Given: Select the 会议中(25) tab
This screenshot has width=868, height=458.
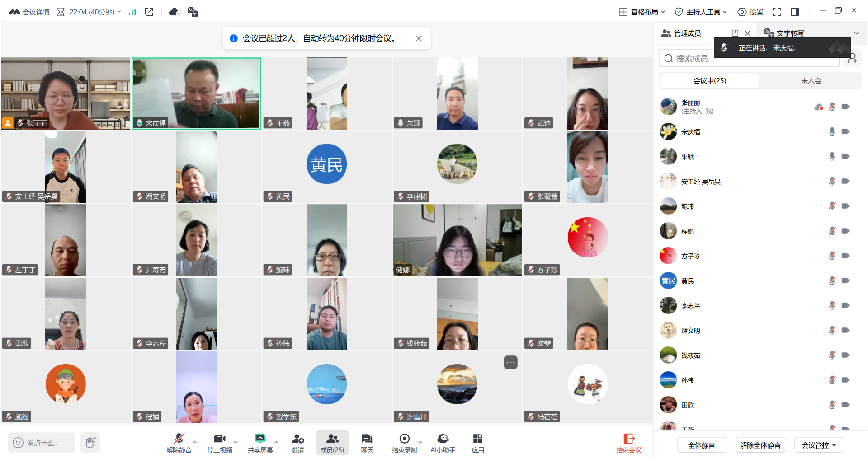Looking at the screenshot, I should pos(709,81).
